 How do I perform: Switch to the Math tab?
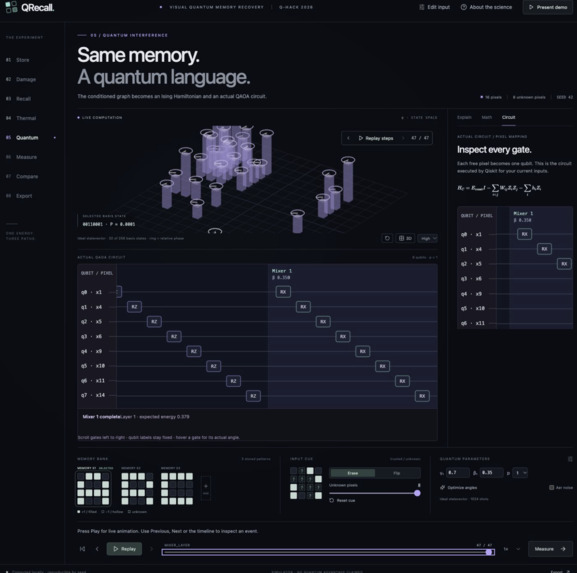tap(486, 117)
